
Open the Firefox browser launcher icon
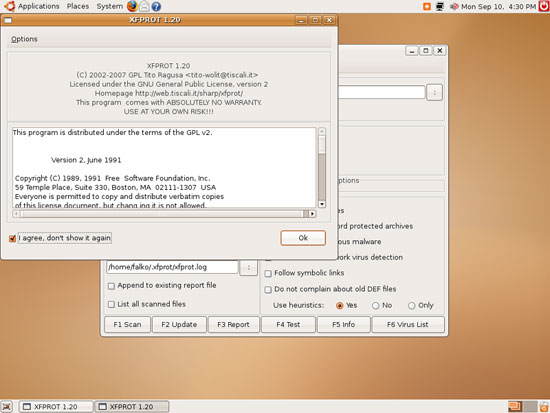tap(132, 6)
